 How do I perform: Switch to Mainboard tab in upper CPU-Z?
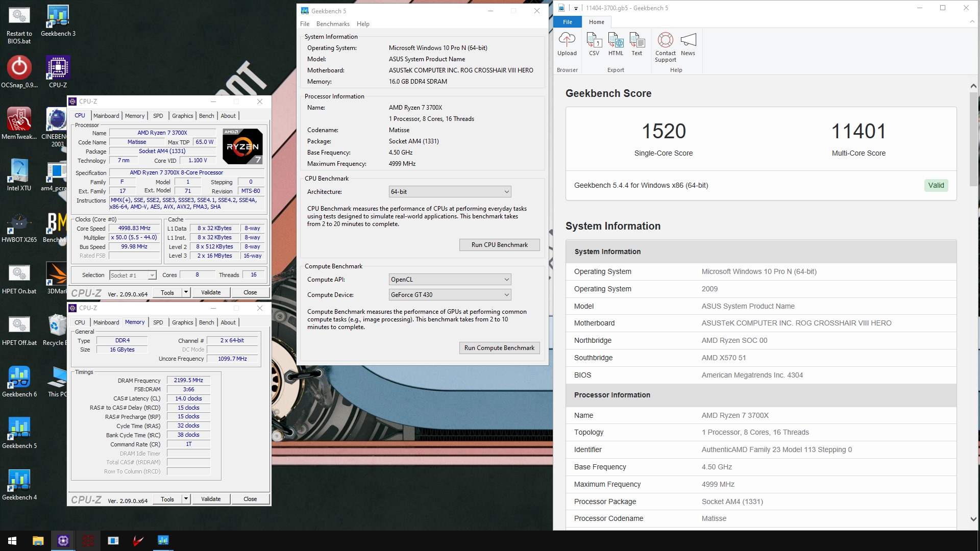pyautogui.click(x=106, y=116)
